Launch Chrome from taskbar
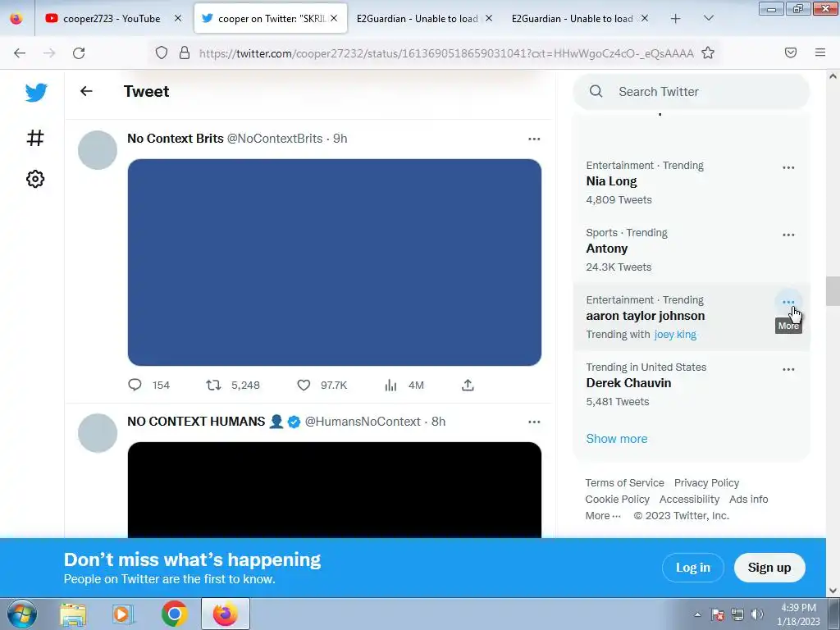Screen dimensions: 840x630 pos(174,614)
